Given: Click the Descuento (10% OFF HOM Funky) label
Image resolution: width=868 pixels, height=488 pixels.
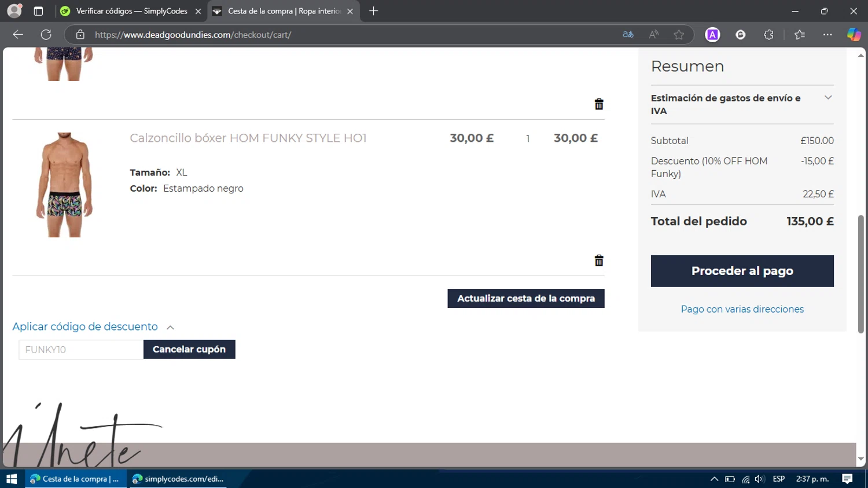Looking at the screenshot, I should tap(709, 167).
